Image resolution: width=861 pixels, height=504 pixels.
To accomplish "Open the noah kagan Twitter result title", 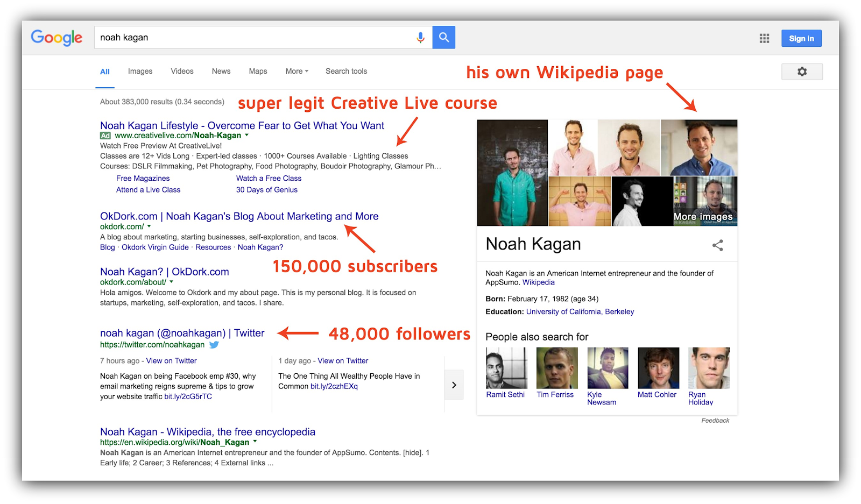I will click(182, 333).
